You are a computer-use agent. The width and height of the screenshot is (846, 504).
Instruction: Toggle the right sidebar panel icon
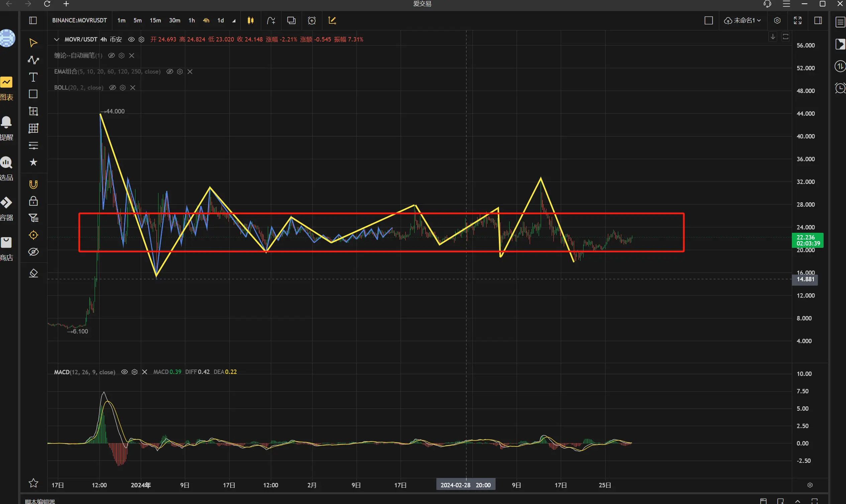(818, 20)
